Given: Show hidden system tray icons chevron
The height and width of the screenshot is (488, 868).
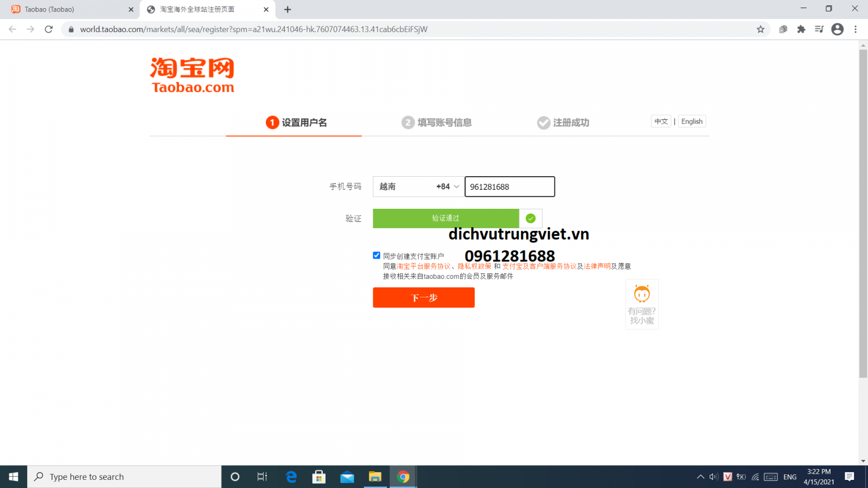Looking at the screenshot, I should point(700,477).
